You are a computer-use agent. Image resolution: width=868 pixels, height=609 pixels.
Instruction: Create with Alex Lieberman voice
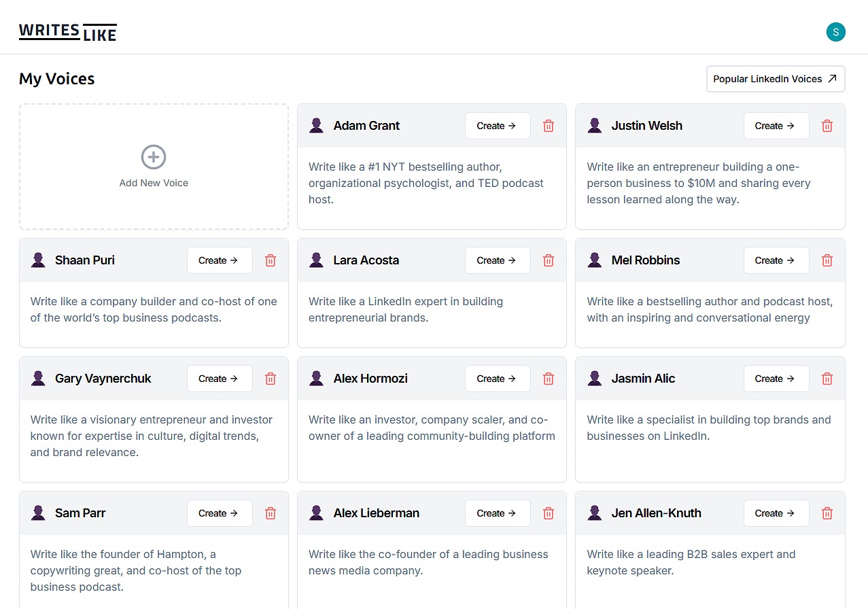point(497,513)
